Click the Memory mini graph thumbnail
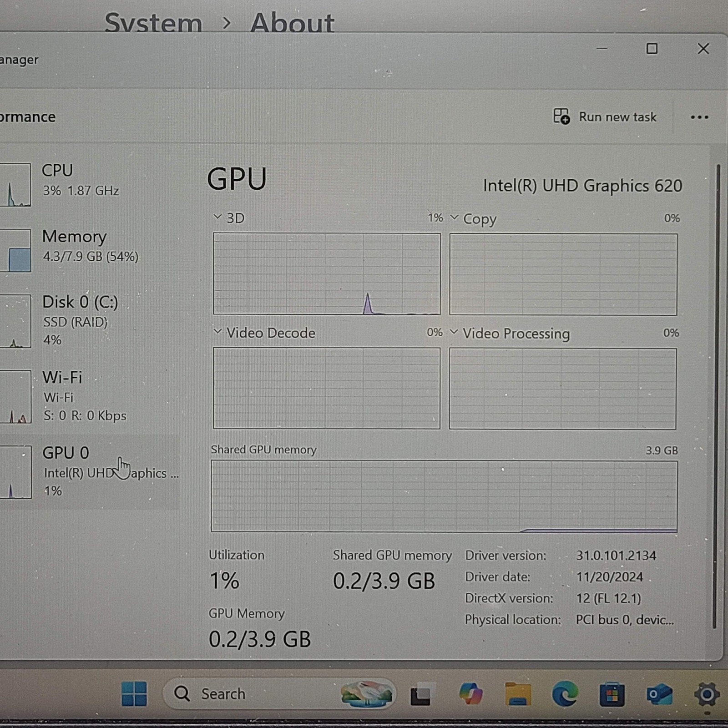 click(15, 250)
